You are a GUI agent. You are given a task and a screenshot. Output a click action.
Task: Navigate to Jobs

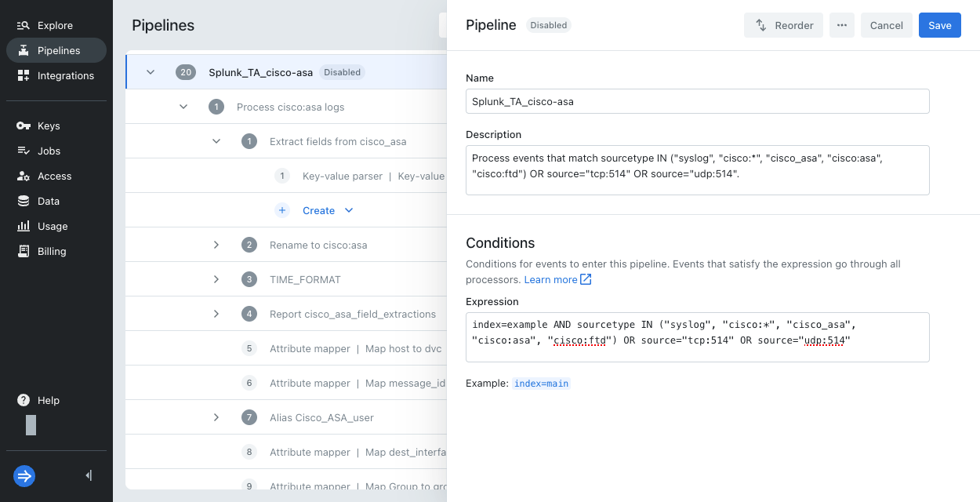point(56,151)
